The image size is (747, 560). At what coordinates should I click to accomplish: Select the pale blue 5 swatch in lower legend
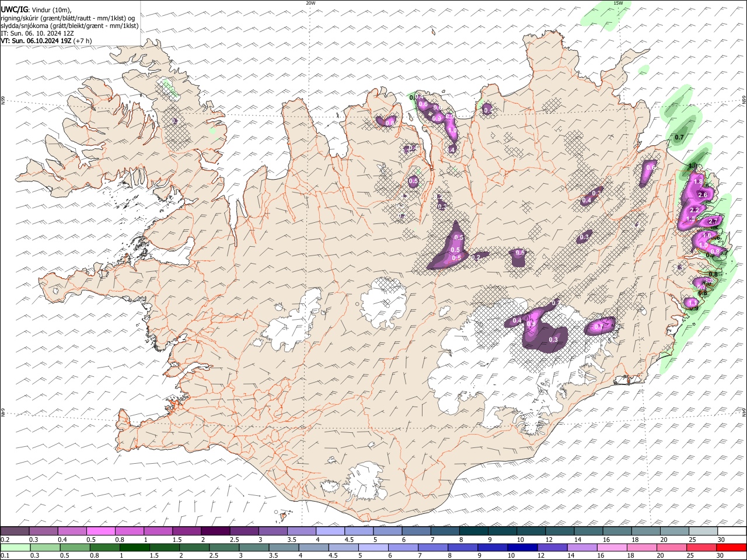(x=373, y=547)
